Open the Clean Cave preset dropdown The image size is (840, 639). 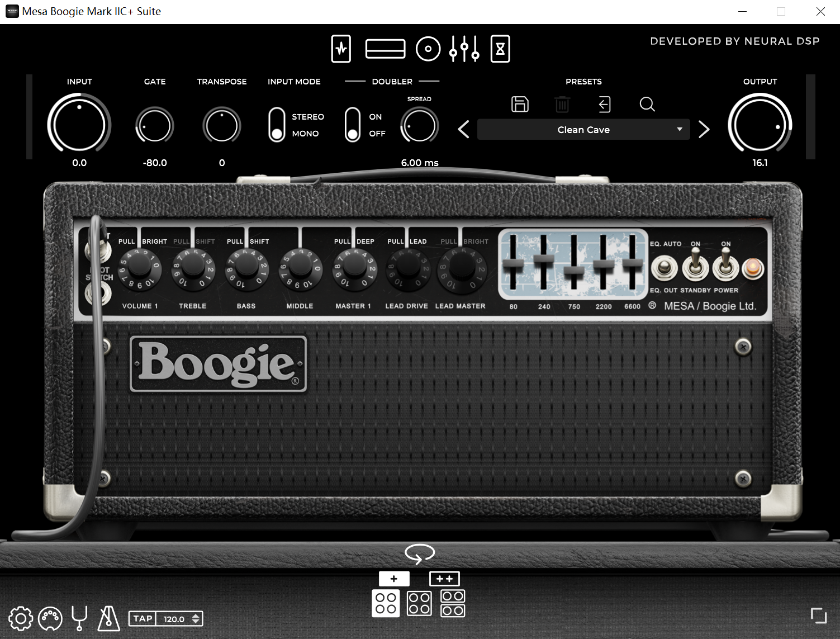(583, 129)
